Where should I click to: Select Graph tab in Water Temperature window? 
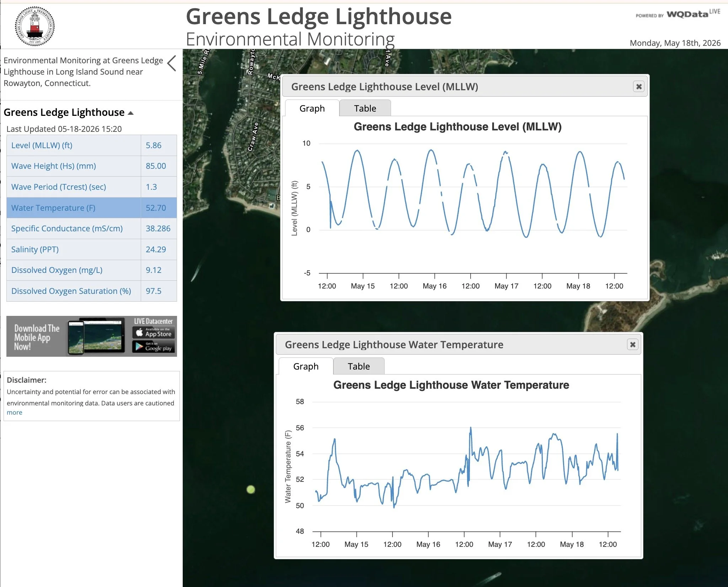(306, 366)
